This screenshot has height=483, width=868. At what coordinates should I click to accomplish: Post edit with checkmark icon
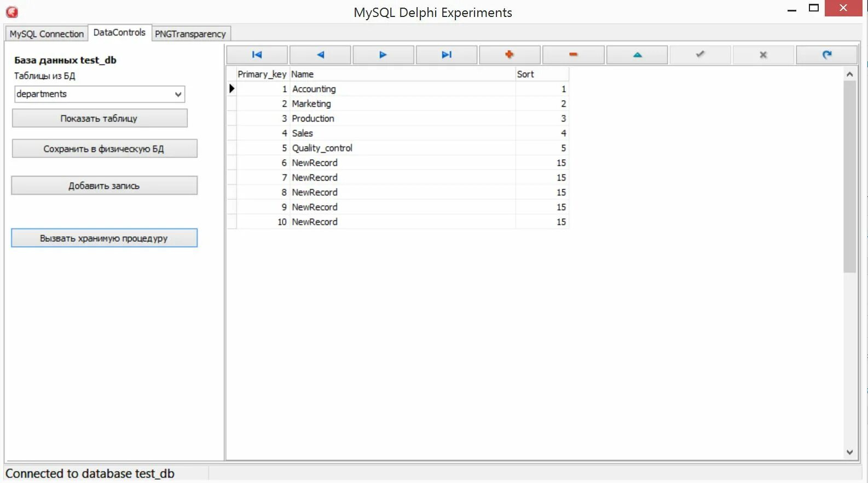[x=700, y=55]
